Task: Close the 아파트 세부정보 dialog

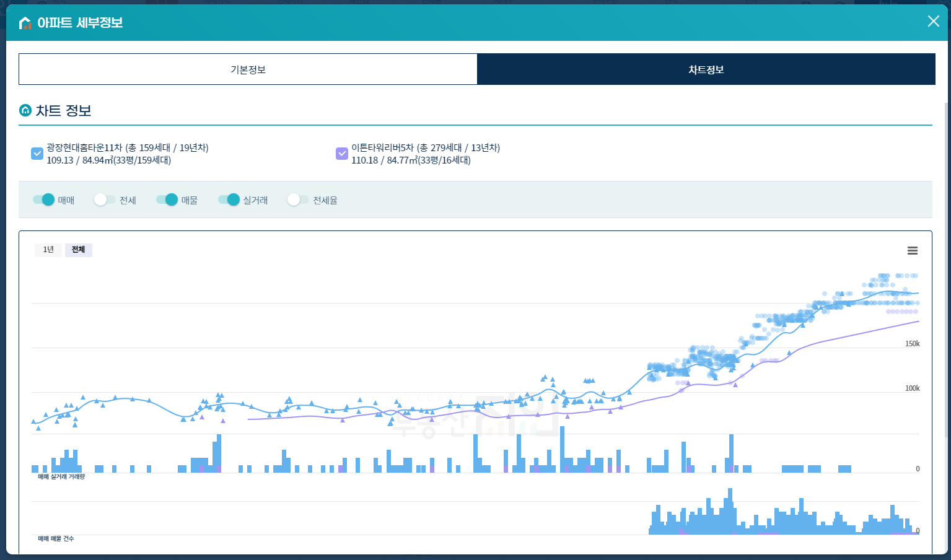Action: [x=933, y=22]
